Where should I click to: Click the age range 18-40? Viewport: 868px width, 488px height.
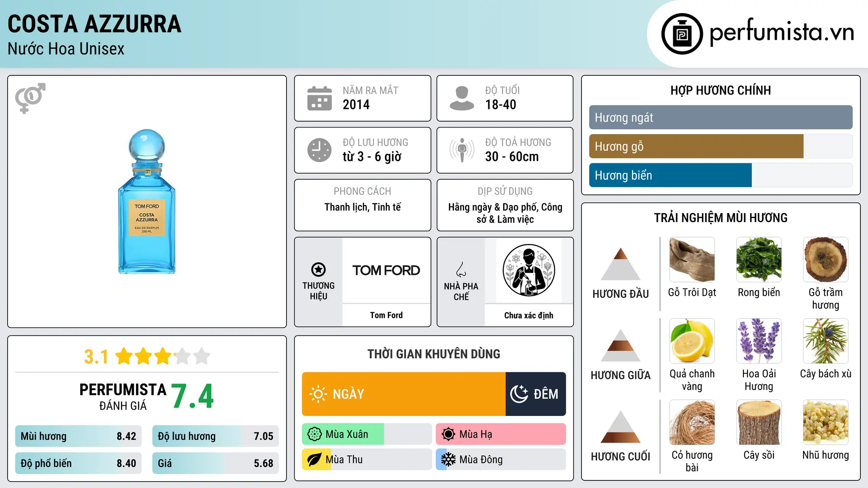(501, 105)
